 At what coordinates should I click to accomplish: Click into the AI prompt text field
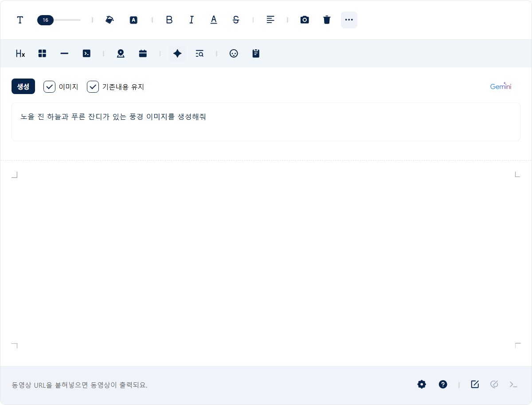coord(266,122)
